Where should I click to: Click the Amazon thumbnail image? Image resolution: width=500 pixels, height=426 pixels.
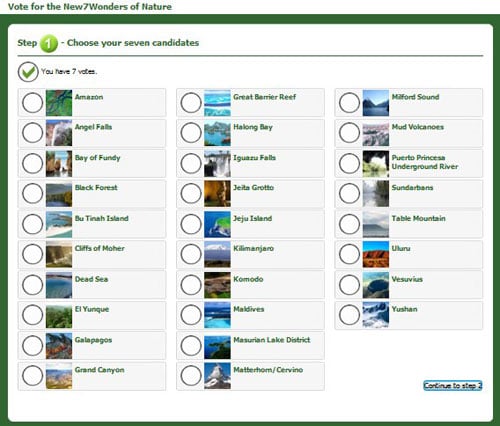tap(59, 103)
